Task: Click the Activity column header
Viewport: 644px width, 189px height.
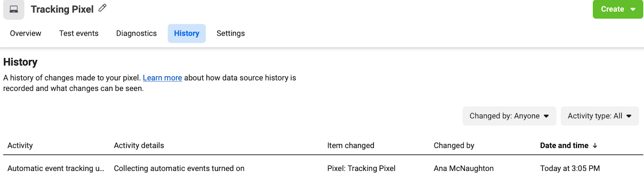Action: pyautogui.click(x=20, y=146)
